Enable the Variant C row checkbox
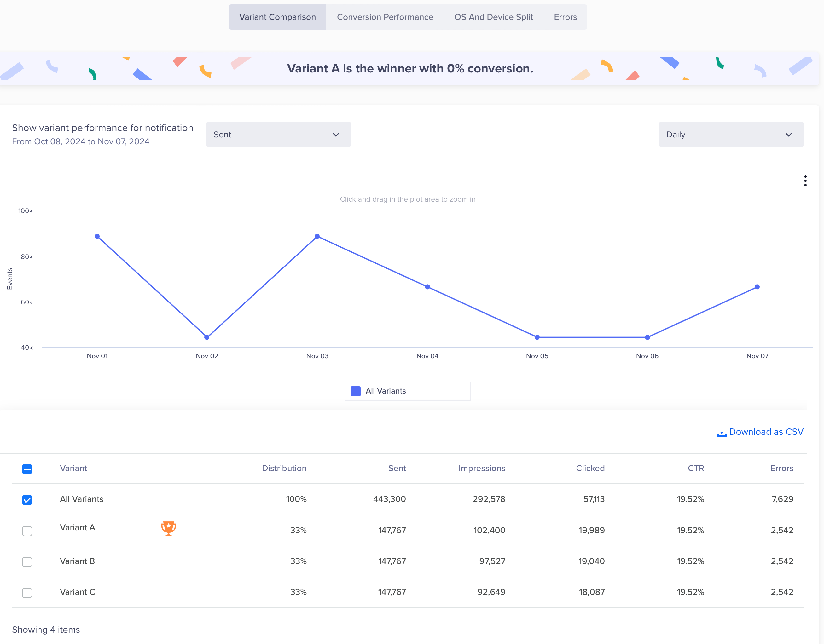824x644 pixels. point(27,593)
